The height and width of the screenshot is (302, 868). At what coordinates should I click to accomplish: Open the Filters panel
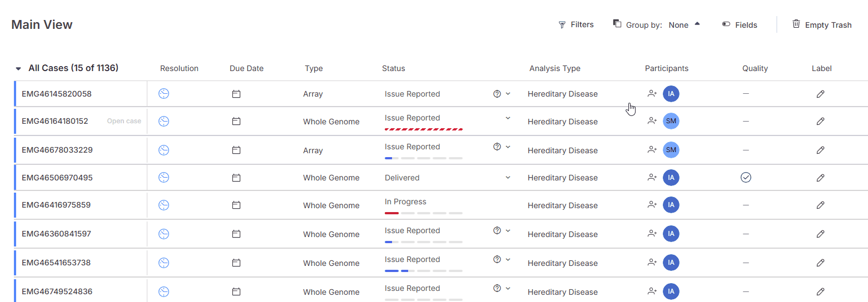576,25
